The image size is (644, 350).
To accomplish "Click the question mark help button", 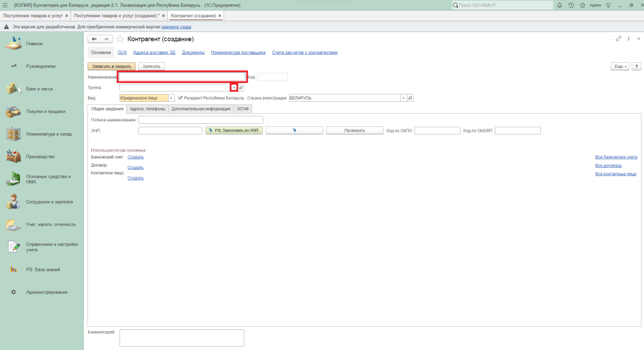I will click(x=636, y=66).
